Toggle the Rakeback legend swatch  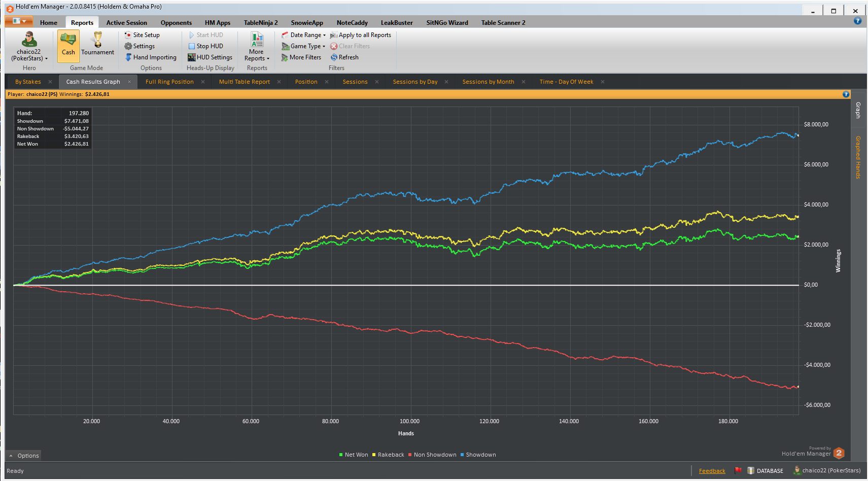[x=374, y=455]
